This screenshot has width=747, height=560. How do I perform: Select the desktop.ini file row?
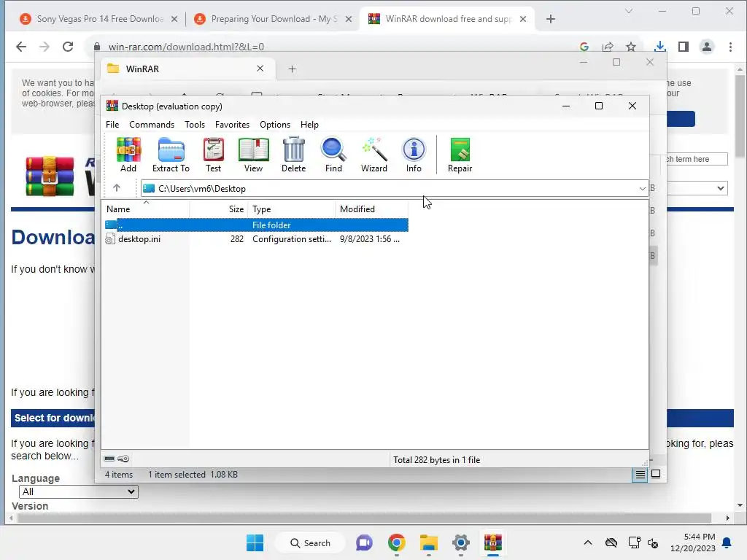(x=256, y=239)
